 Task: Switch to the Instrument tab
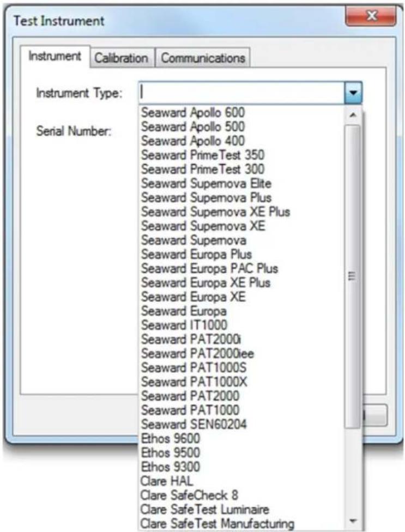click(x=55, y=56)
